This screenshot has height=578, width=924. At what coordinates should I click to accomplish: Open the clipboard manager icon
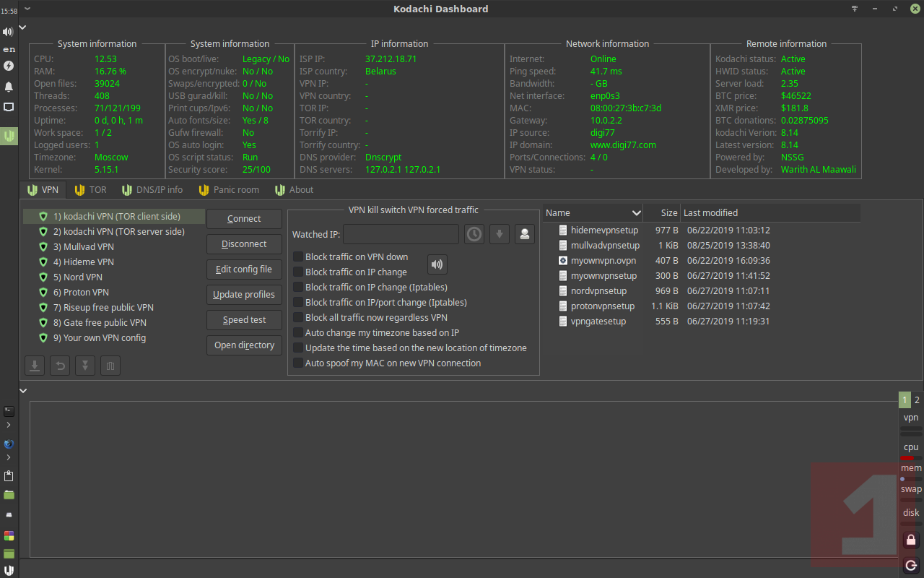pos(9,475)
